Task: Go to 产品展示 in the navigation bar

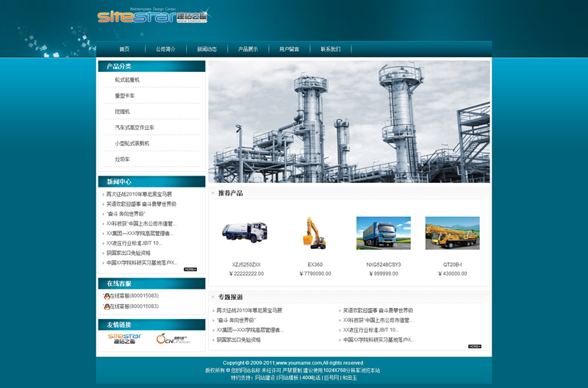Action: pos(248,49)
